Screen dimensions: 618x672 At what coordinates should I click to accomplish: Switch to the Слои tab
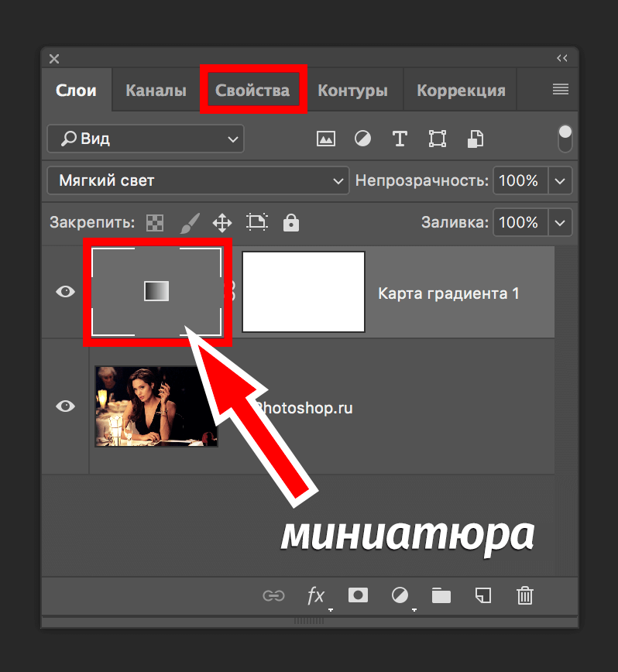tap(77, 91)
